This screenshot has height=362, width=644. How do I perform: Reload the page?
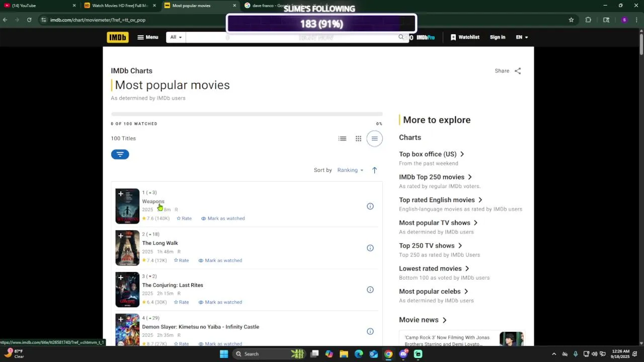click(x=29, y=20)
